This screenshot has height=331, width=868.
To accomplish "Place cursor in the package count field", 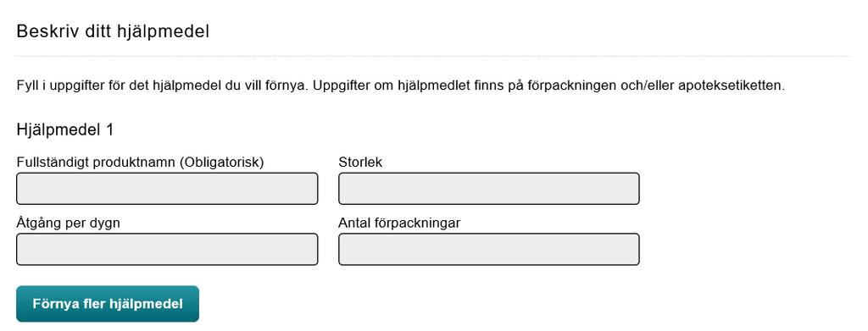I will click(489, 249).
